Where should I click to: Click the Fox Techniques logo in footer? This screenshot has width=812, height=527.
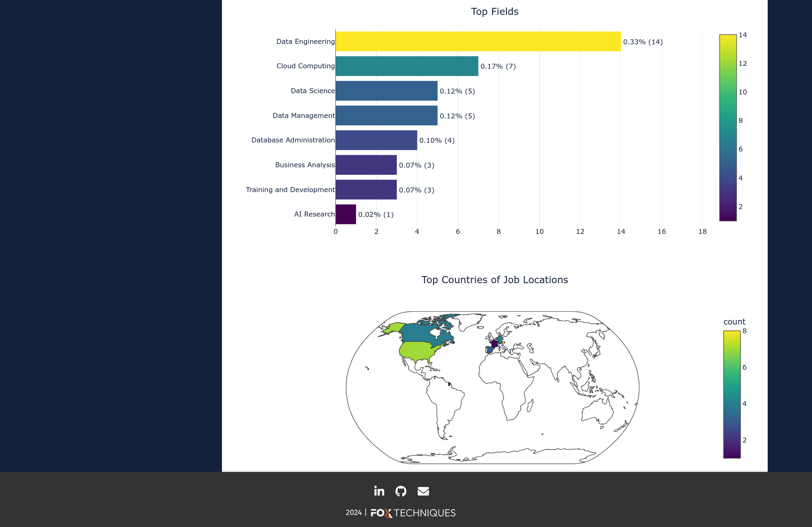click(x=413, y=513)
